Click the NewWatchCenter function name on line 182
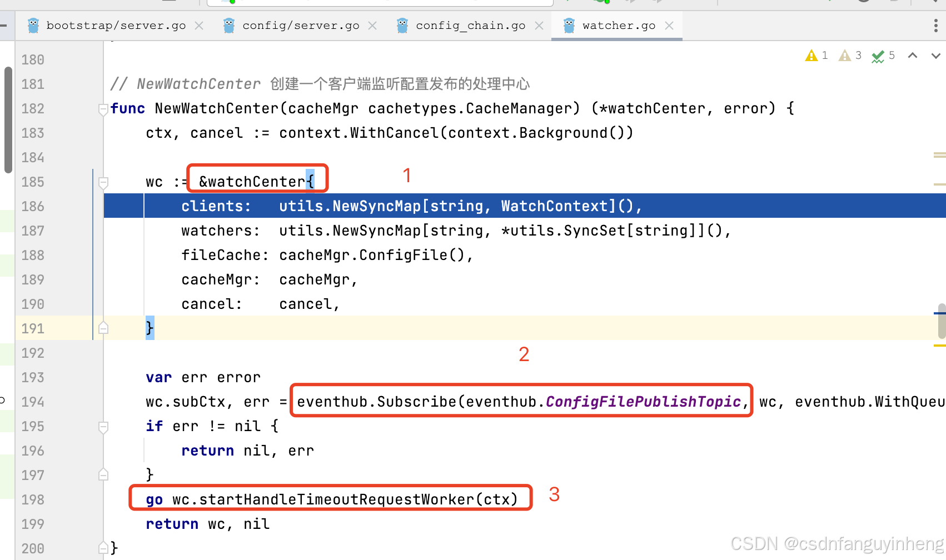 click(217, 108)
